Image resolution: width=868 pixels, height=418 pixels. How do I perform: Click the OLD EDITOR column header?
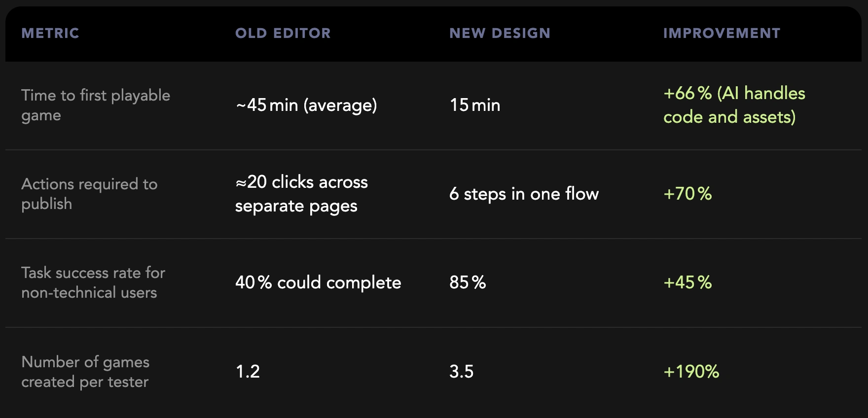283,33
